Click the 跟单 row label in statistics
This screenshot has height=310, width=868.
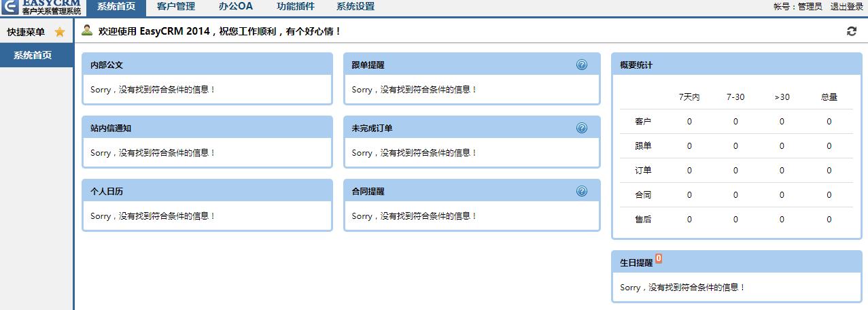click(643, 146)
